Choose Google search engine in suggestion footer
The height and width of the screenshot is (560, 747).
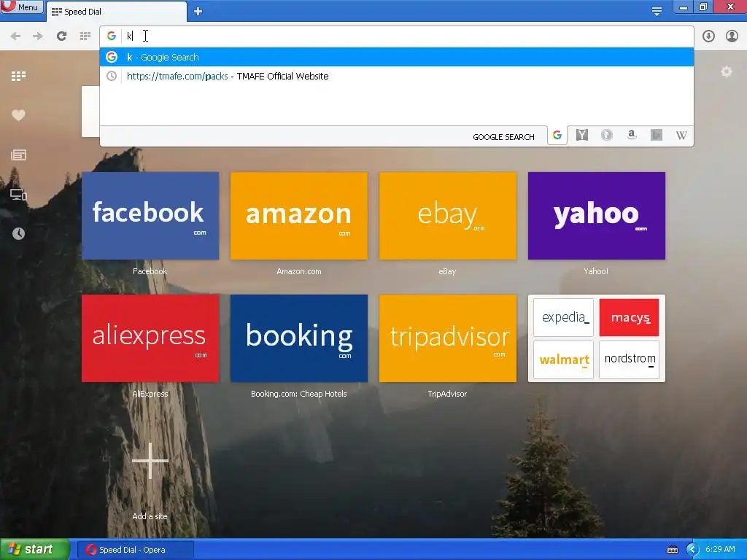(557, 136)
